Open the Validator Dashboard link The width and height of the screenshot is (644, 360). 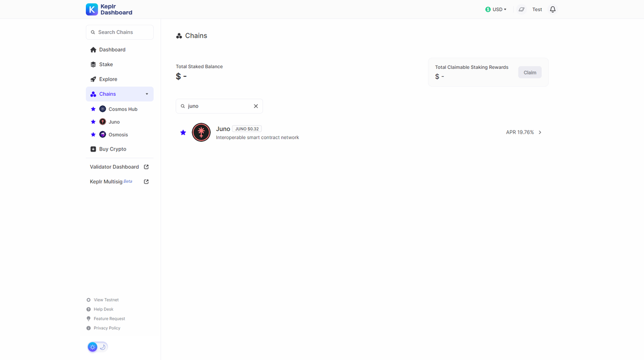click(x=114, y=167)
